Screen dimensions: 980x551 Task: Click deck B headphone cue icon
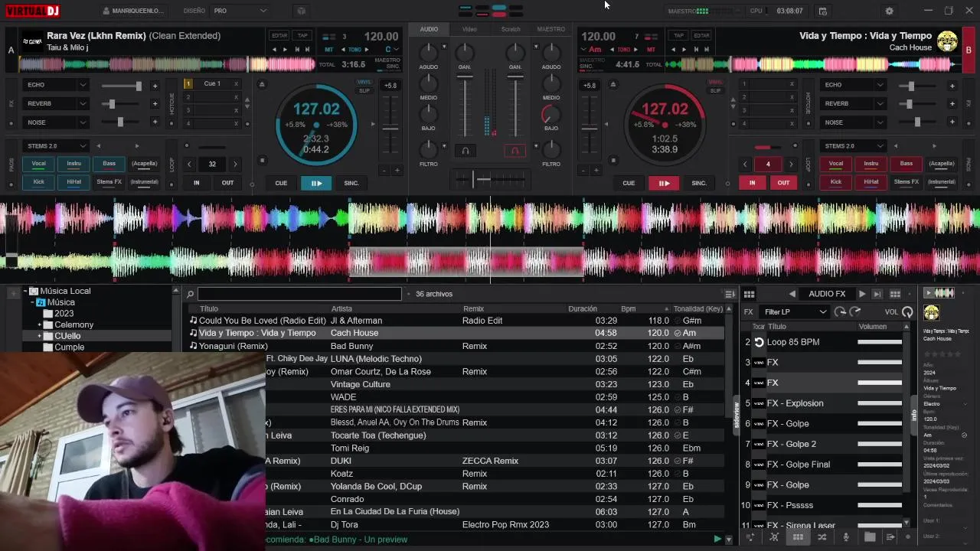pos(514,151)
